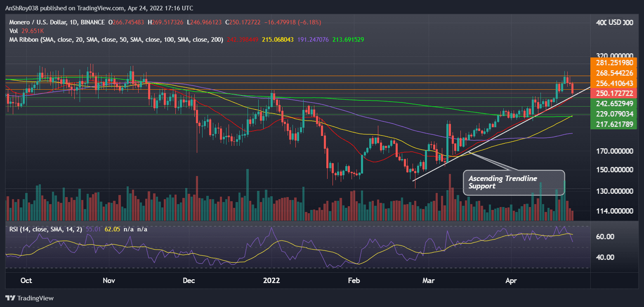Click the red current price tag 250.172722
This screenshot has width=644, height=307.
[613, 93]
